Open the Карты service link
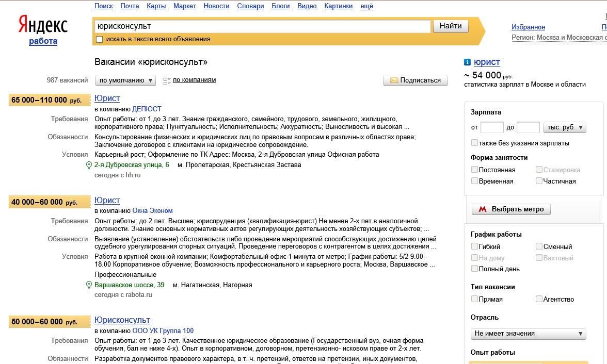 [156, 6]
